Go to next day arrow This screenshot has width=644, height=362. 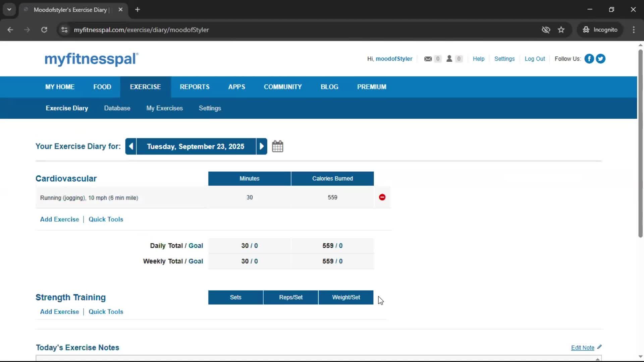click(x=262, y=146)
